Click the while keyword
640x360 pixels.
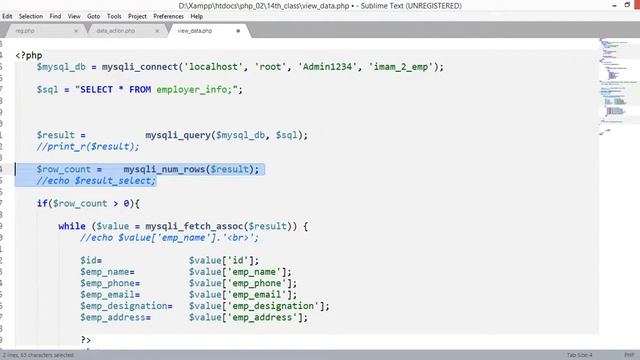click(72, 226)
